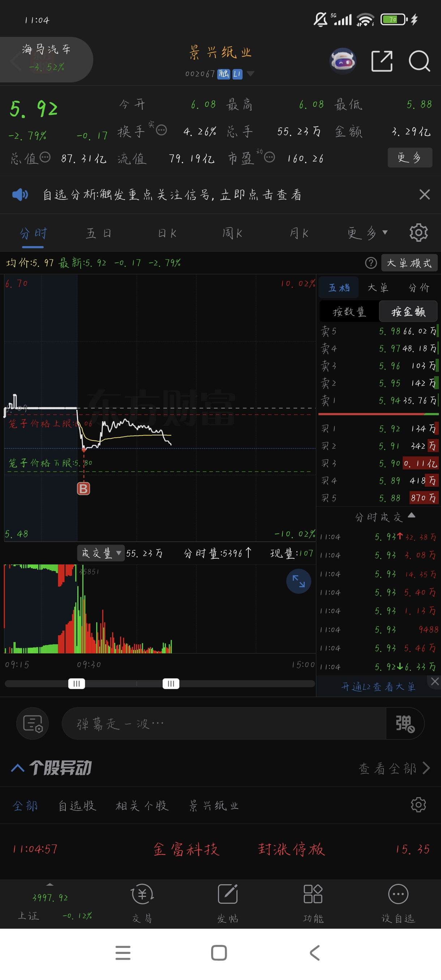Toggle the 弹 danmaku switch icon
This screenshot has height=980, width=441.
coord(405,723)
